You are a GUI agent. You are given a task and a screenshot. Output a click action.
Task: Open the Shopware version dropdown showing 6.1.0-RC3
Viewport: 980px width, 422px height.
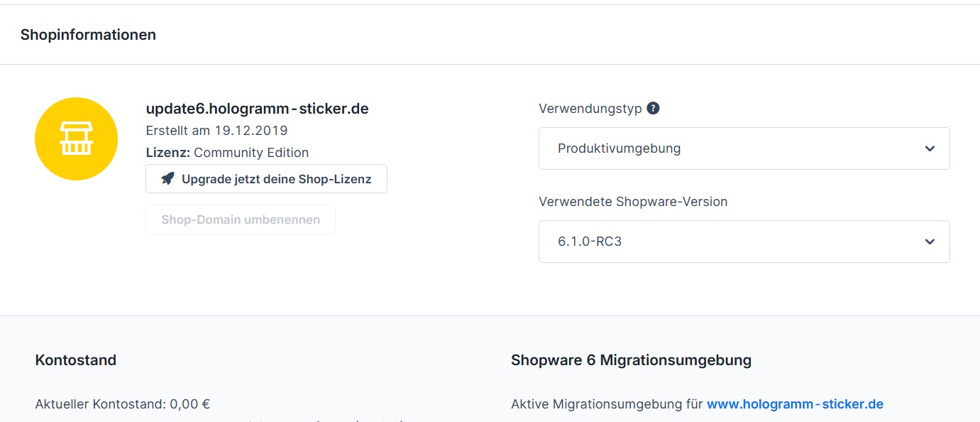pos(744,242)
